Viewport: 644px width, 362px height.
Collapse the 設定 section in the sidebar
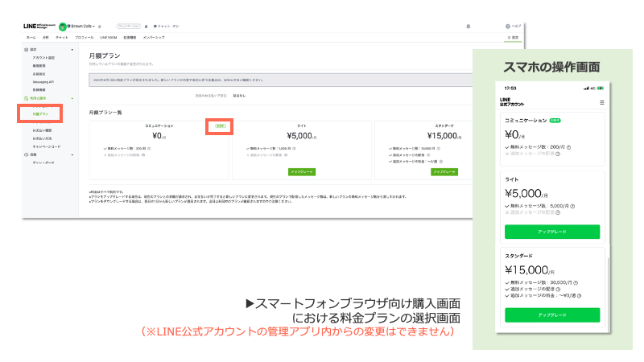click(72, 50)
